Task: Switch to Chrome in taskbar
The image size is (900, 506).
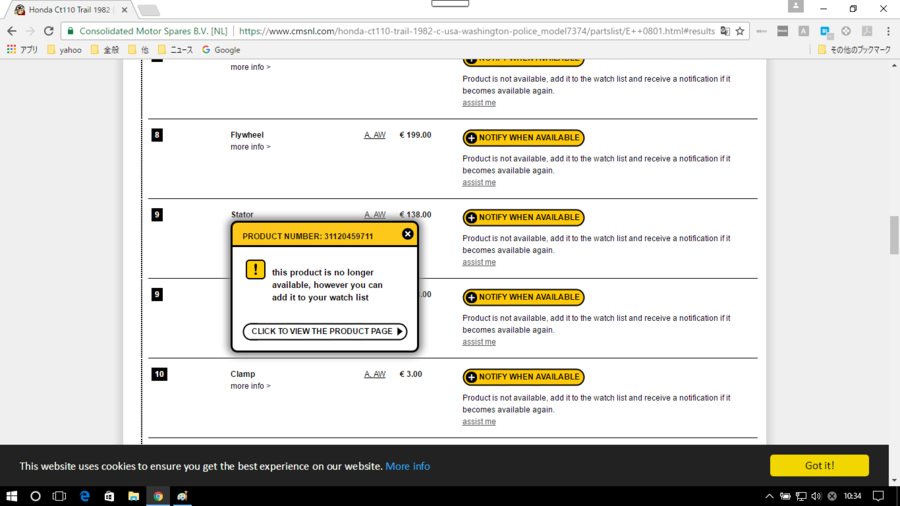Action: pos(158,496)
